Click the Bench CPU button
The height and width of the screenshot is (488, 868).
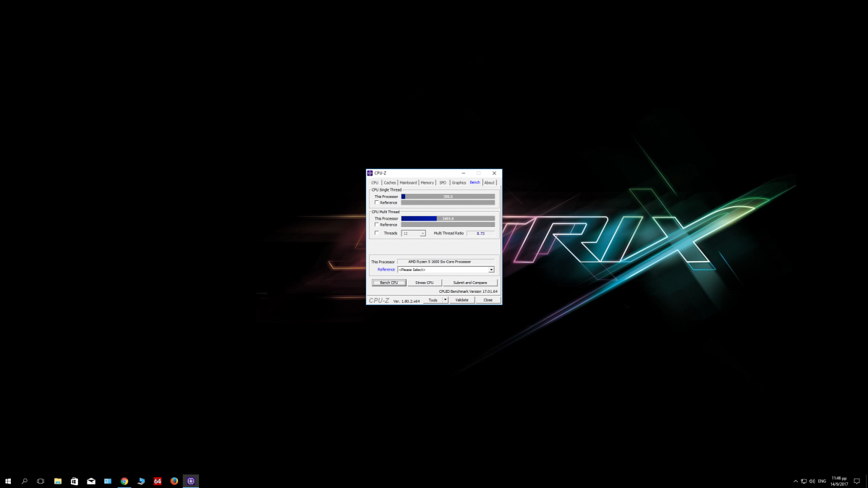tap(389, 283)
